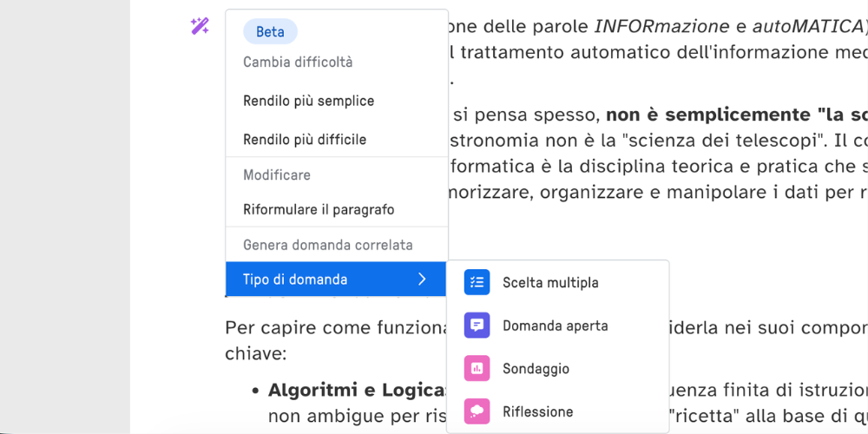The width and height of the screenshot is (868, 434).
Task: Click the Cambia difficoltà section header
Action: tap(298, 62)
